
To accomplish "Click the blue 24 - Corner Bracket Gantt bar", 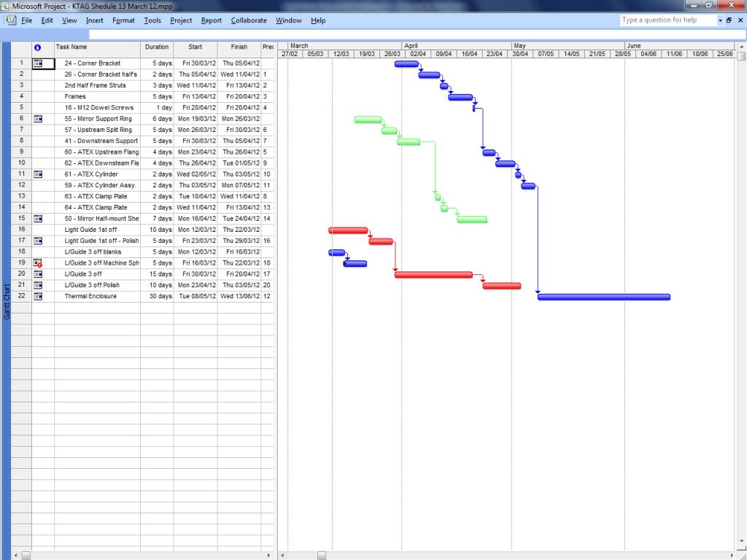I will tap(406, 64).
